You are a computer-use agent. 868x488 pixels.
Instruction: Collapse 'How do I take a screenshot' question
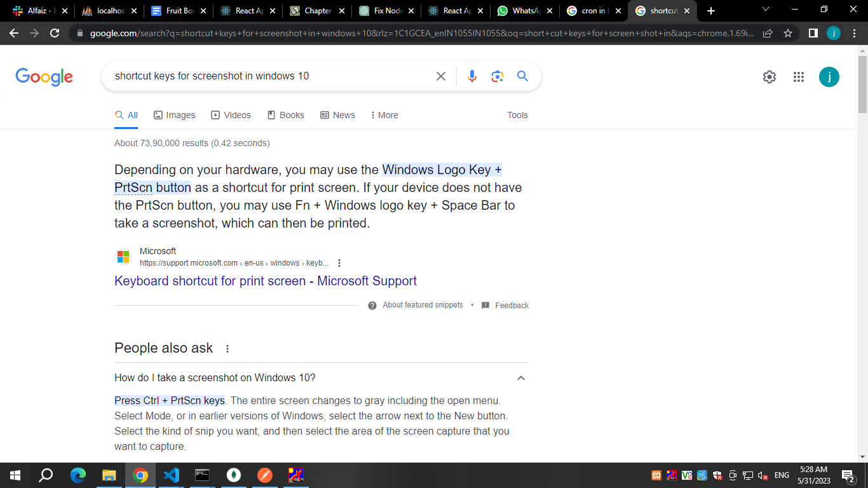[x=520, y=378]
